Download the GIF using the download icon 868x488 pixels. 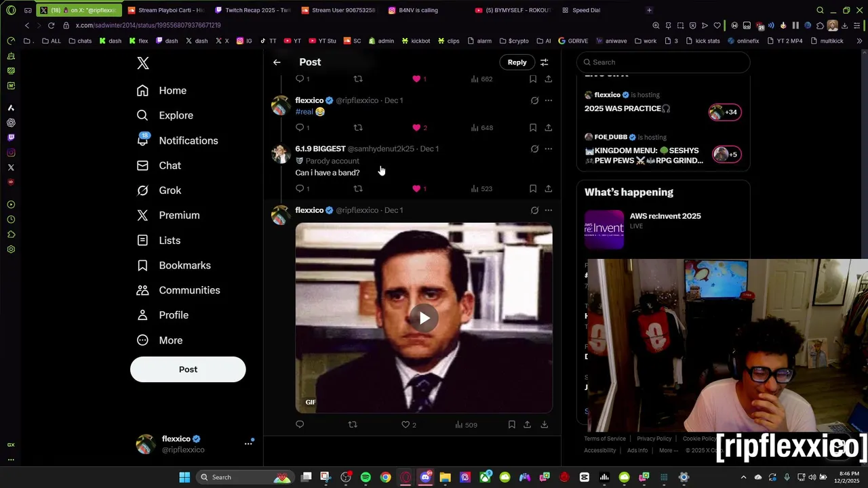544,424
